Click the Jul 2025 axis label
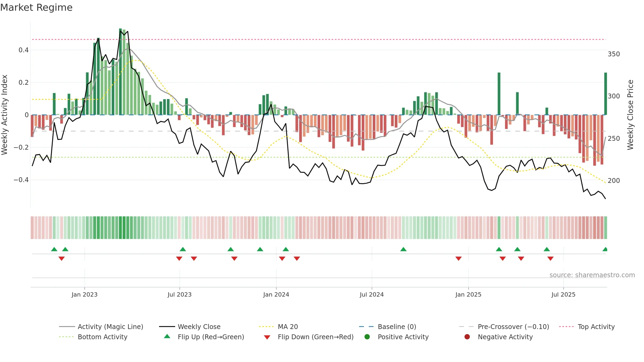This screenshot has height=362, width=644. [563, 294]
